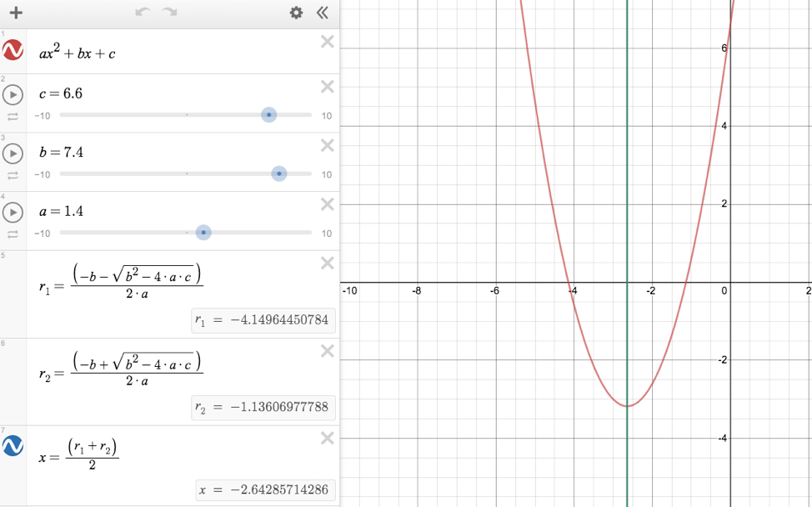The height and width of the screenshot is (507, 812).
Task: Toggle loop mode icon for slider a
Action: click(13, 234)
